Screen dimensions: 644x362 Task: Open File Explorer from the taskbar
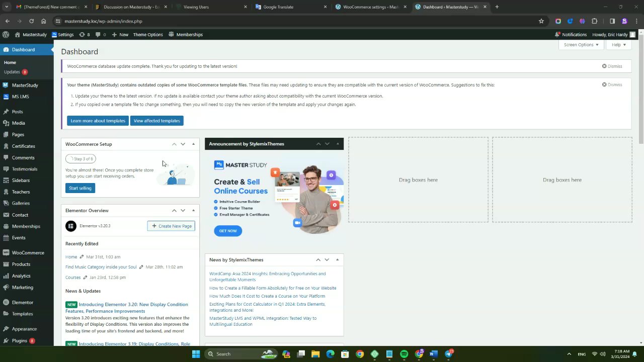click(315, 354)
